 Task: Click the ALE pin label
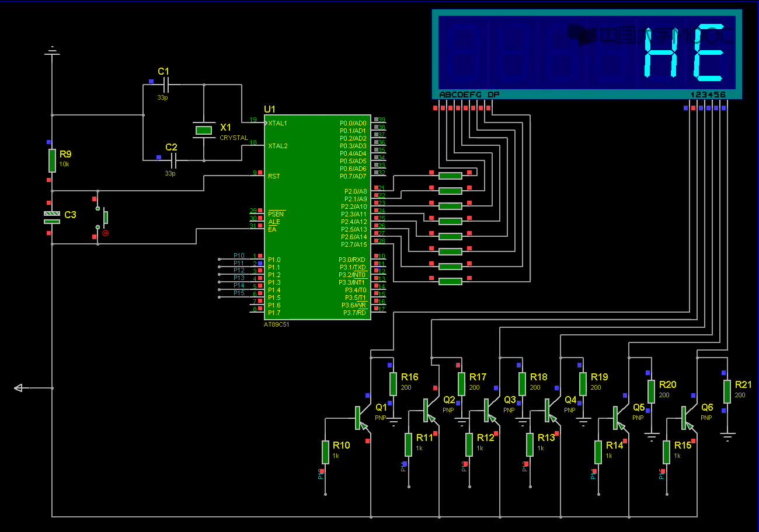click(274, 222)
